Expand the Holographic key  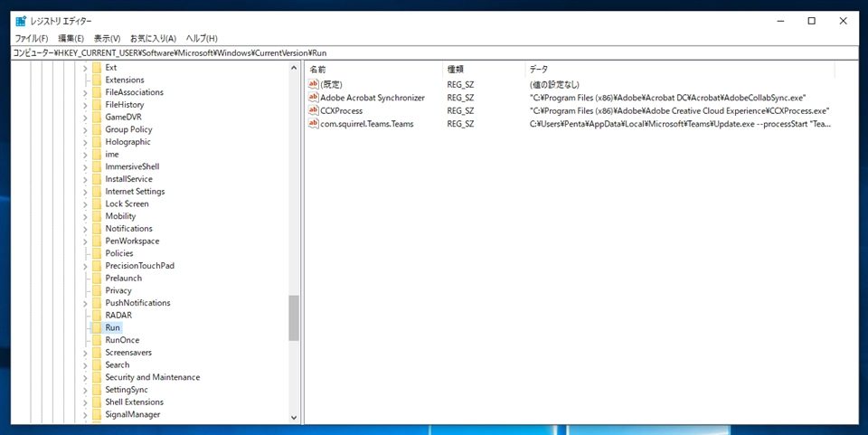[85, 142]
